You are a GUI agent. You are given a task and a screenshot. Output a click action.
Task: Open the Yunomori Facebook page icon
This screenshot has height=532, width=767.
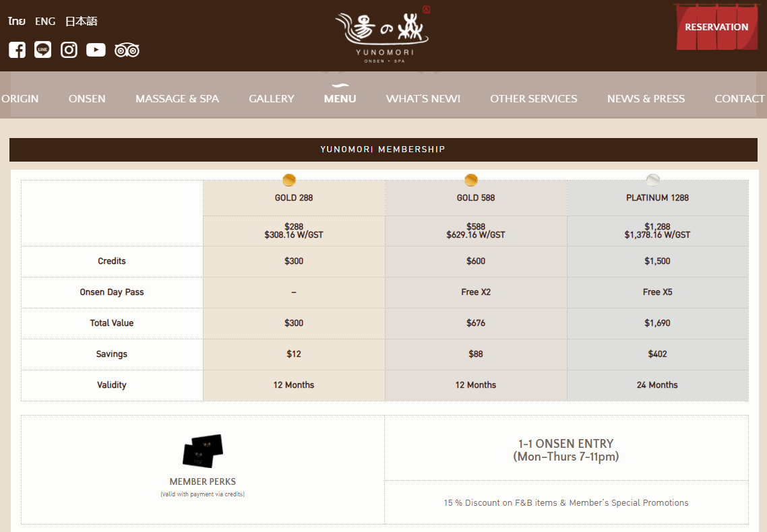(x=17, y=50)
